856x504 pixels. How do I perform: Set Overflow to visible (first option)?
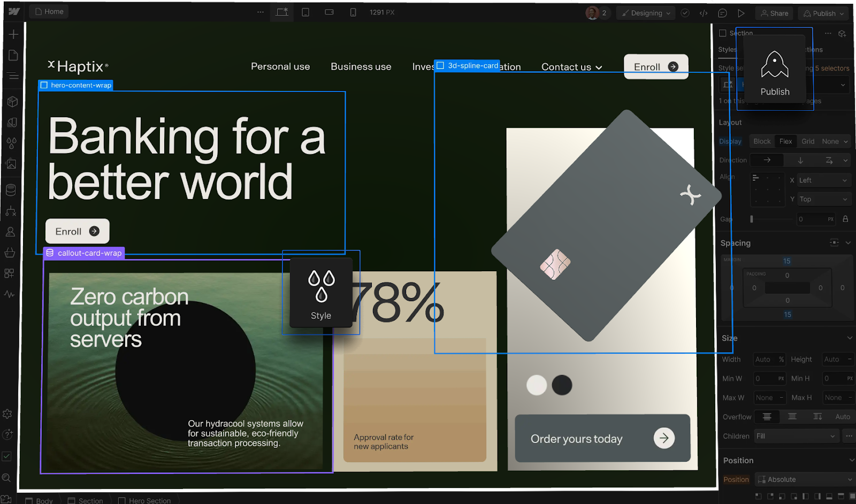[x=767, y=417]
